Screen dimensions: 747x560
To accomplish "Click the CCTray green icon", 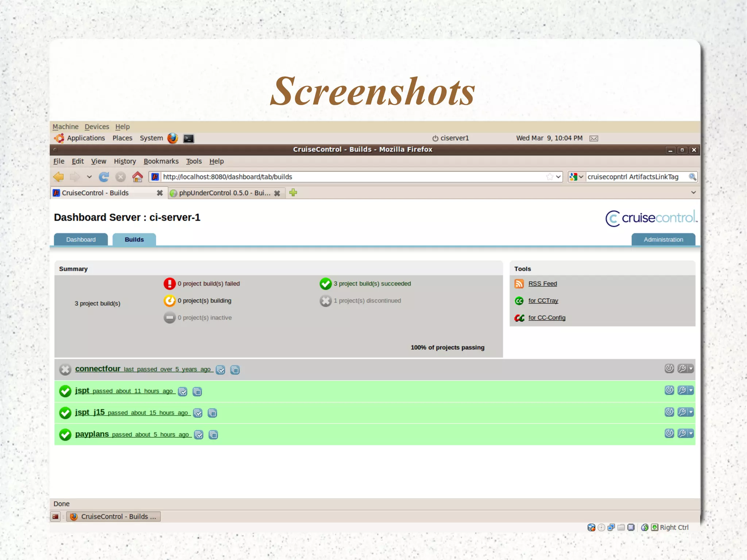I will point(519,301).
